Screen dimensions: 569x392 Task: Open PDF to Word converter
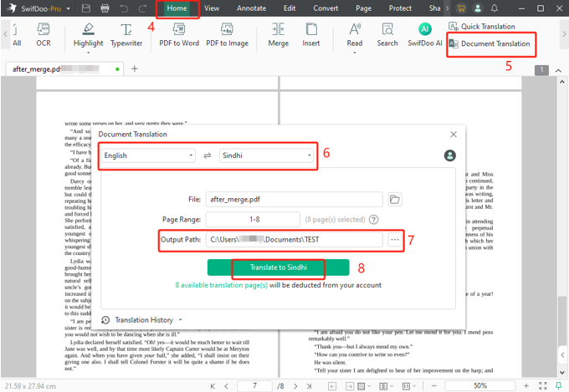[x=179, y=33]
